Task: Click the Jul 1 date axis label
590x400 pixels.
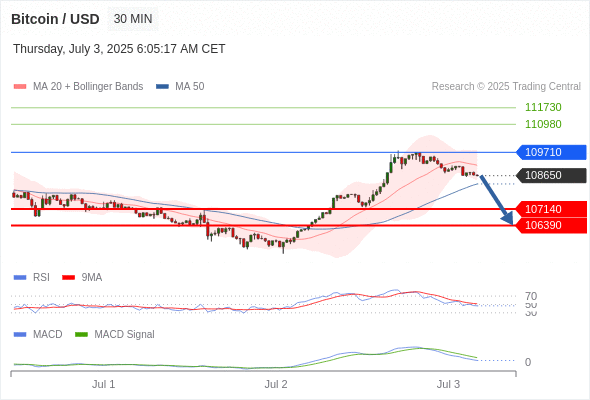Action: 103,384
